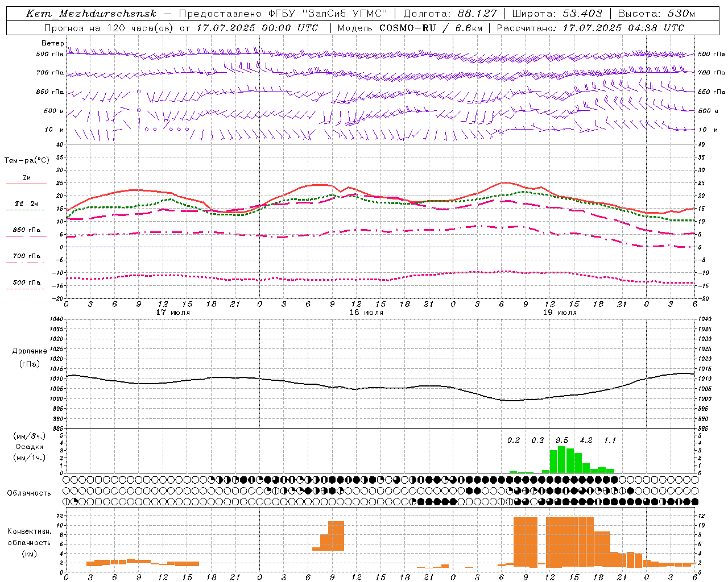Click the Kem_Mezhdurechensk station title
The width and height of the screenshot is (728, 582).
click(x=91, y=14)
